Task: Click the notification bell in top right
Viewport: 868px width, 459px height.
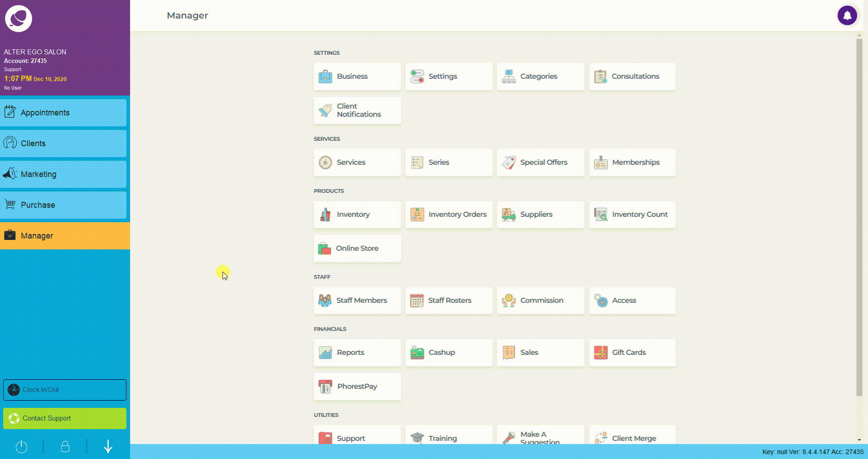Action: pos(847,15)
